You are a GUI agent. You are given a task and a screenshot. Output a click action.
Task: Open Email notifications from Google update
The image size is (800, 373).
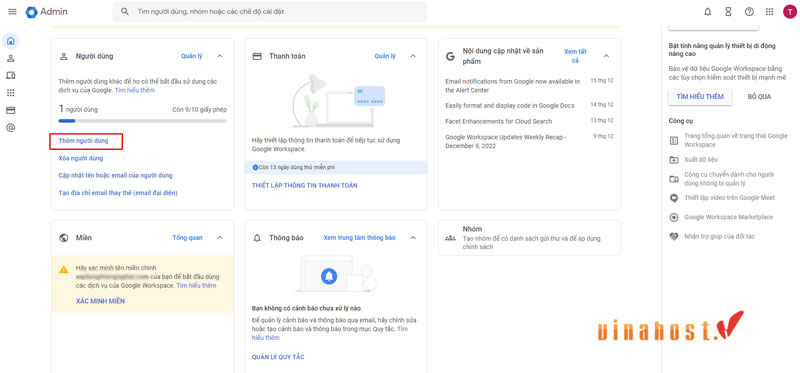(x=513, y=86)
